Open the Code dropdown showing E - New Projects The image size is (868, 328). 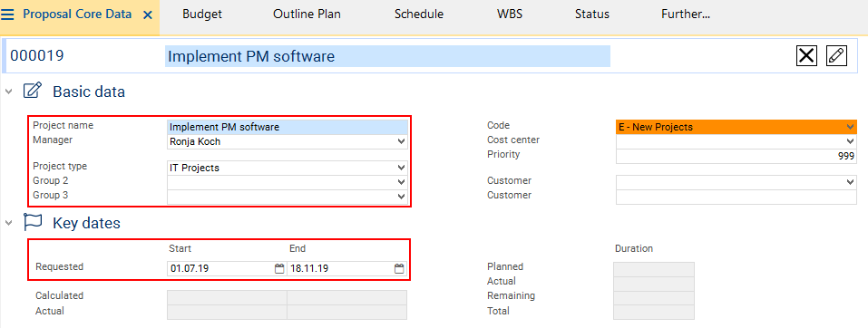pyautogui.click(x=851, y=127)
